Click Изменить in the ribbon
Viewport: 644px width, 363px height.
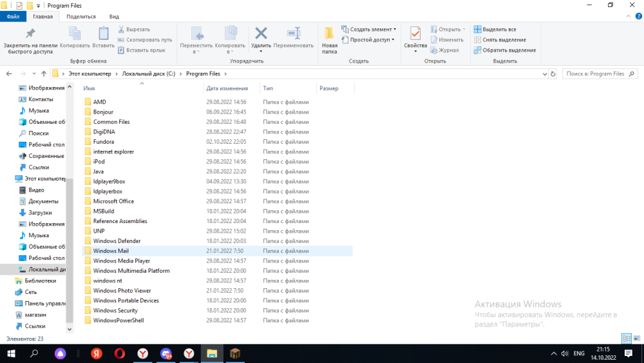pos(447,40)
